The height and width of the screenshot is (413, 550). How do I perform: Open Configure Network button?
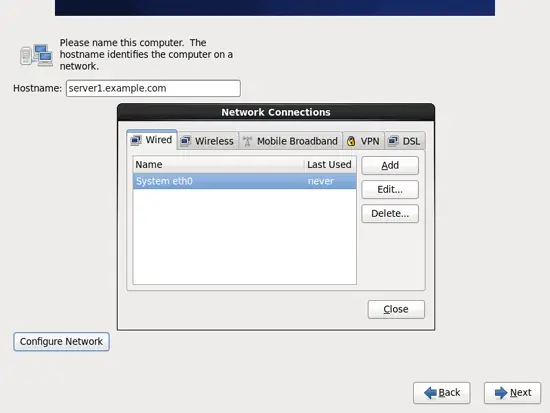(61, 342)
